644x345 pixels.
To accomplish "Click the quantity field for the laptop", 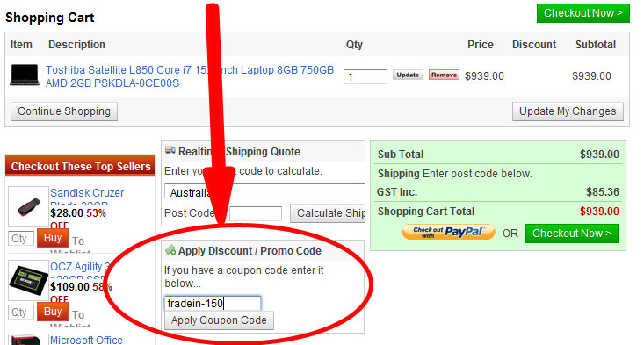I will click(x=365, y=76).
